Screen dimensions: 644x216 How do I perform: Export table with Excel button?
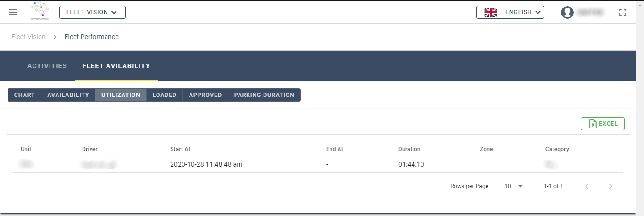[603, 124]
